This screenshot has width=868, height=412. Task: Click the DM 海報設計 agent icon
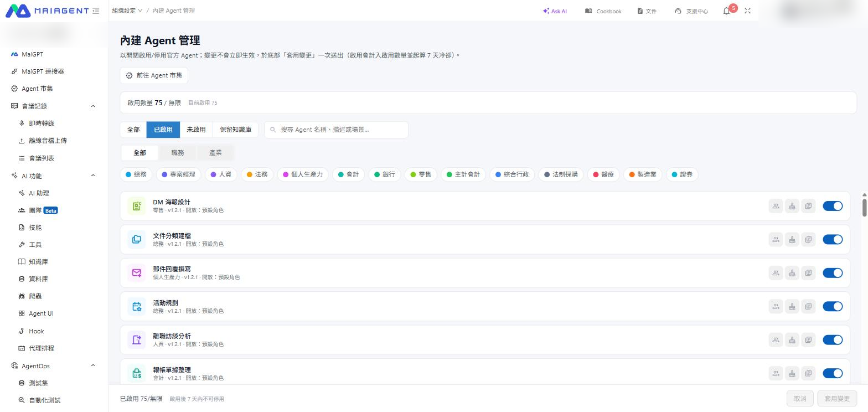(137, 206)
